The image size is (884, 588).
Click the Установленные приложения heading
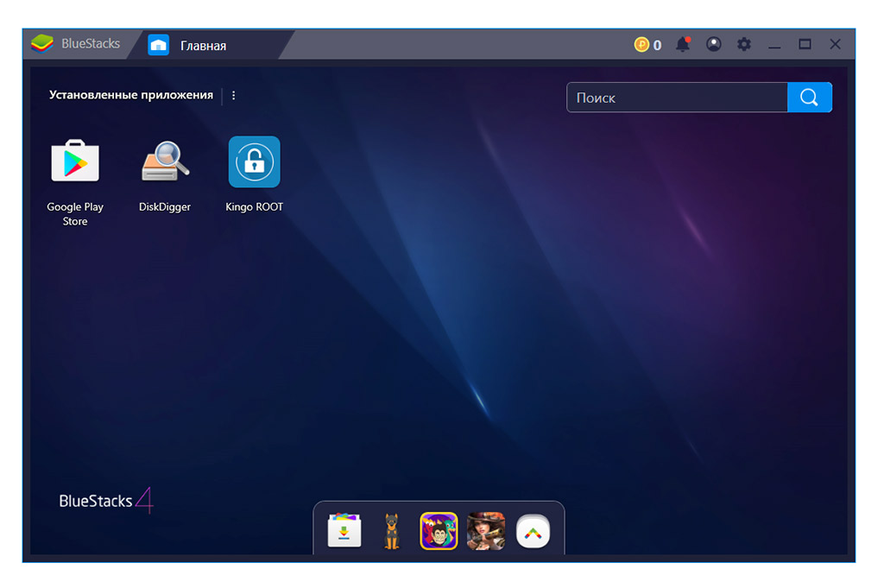[131, 95]
